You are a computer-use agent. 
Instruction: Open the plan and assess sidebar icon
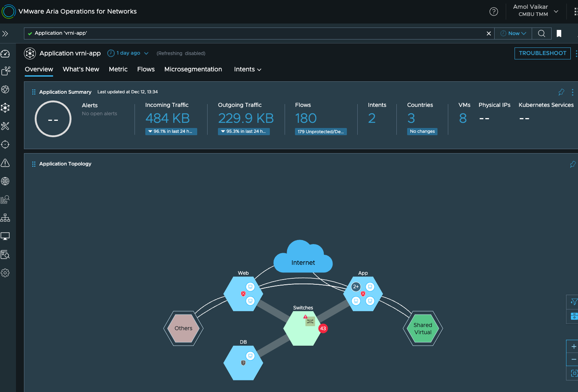tap(6, 71)
